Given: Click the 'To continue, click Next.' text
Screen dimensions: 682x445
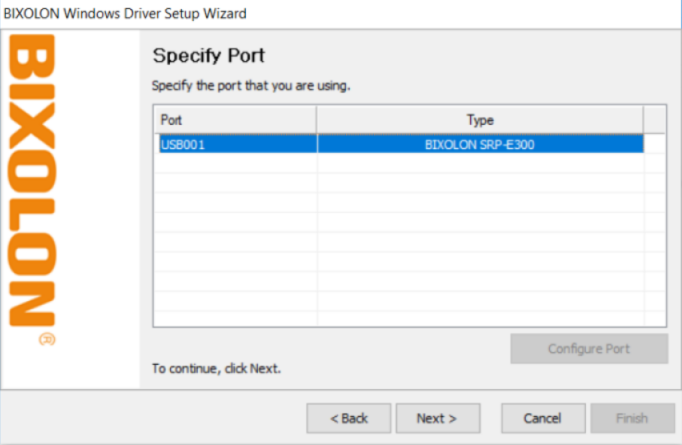Looking at the screenshot, I should [x=216, y=368].
